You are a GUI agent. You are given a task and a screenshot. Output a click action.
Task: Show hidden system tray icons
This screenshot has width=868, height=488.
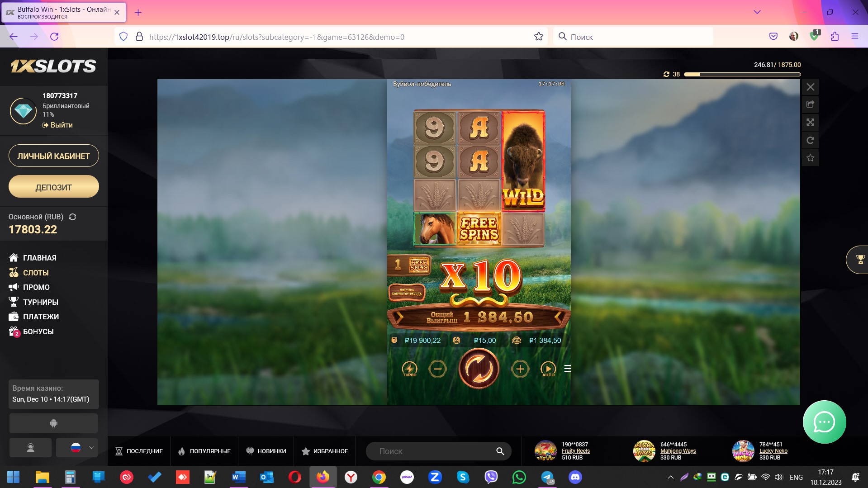coord(670,477)
